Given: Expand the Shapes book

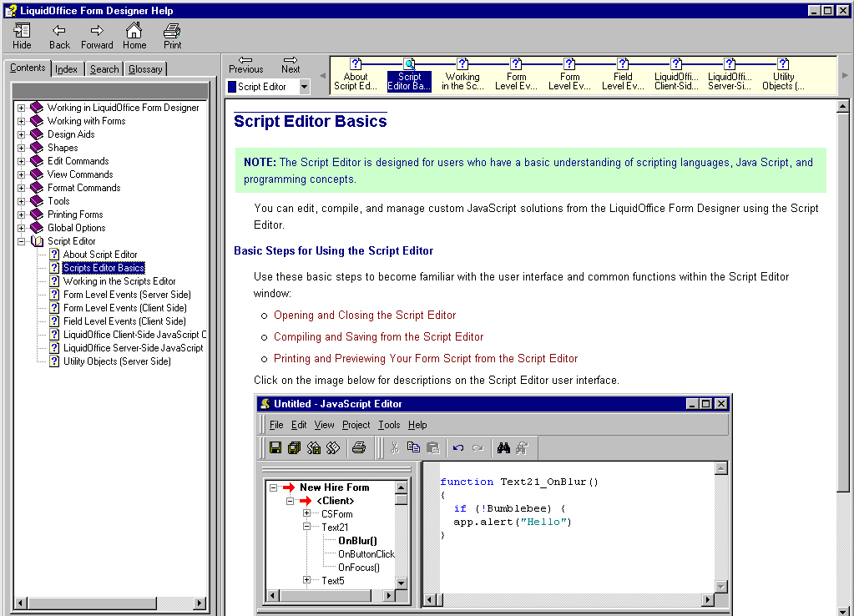Looking at the screenshot, I should coord(21,148).
